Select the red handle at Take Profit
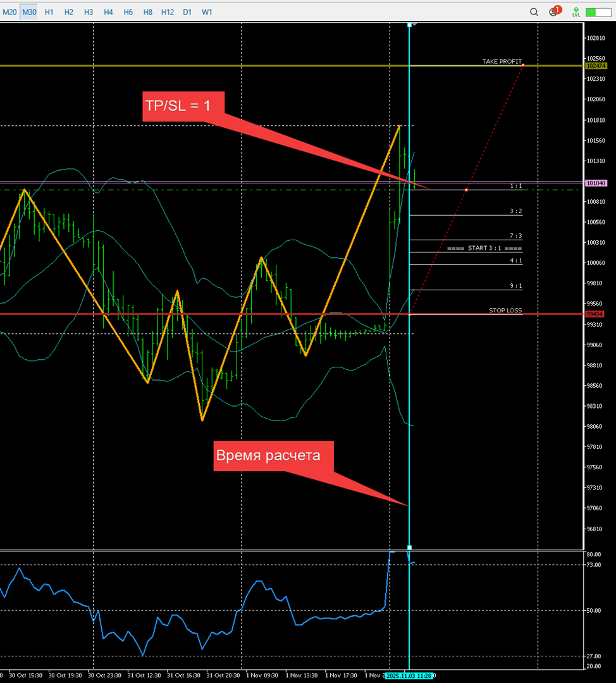The height and width of the screenshot is (683, 616). coord(523,65)
